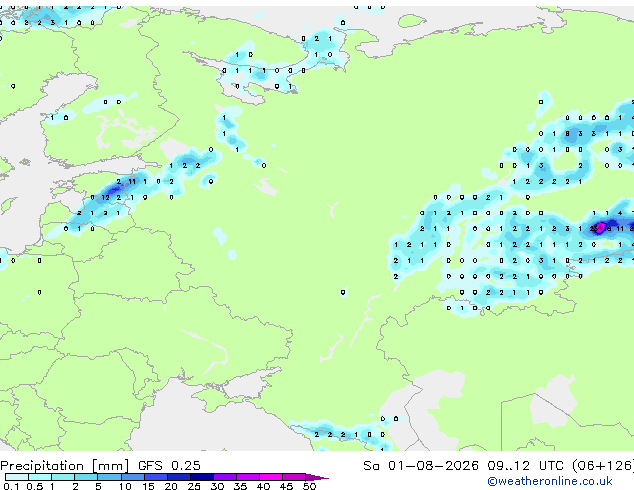Click the 20–25 mm legend swatch
634x490 pixels.
[x=178, y=477]
